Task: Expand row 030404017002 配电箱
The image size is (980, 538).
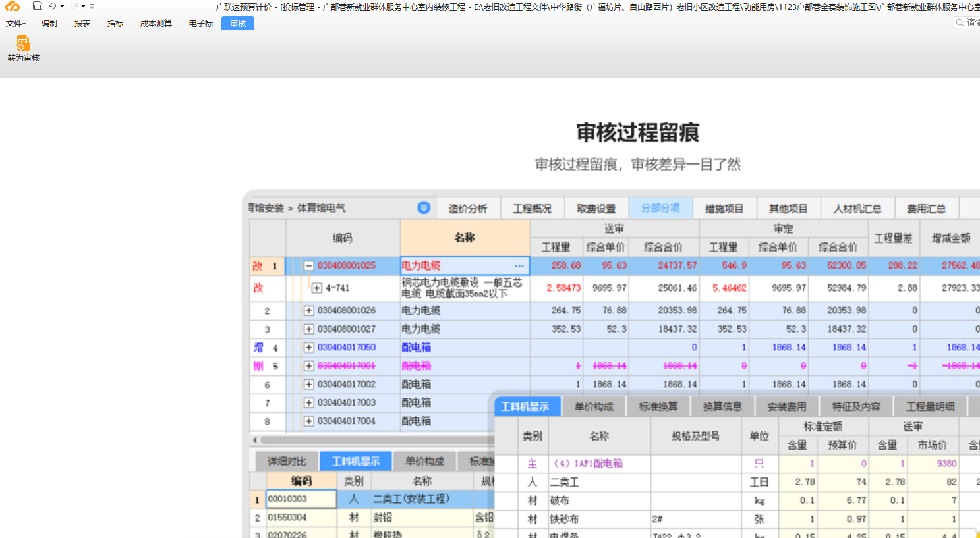Action: pyautogui.click(x=308, y=385)
